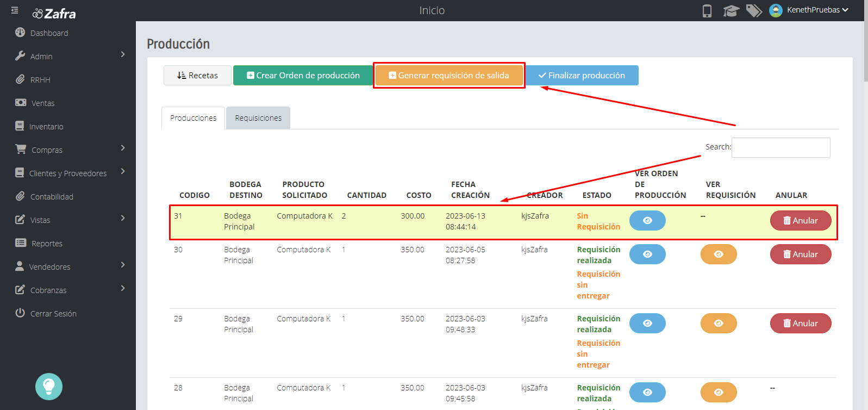View requisition for code 30

719,254
